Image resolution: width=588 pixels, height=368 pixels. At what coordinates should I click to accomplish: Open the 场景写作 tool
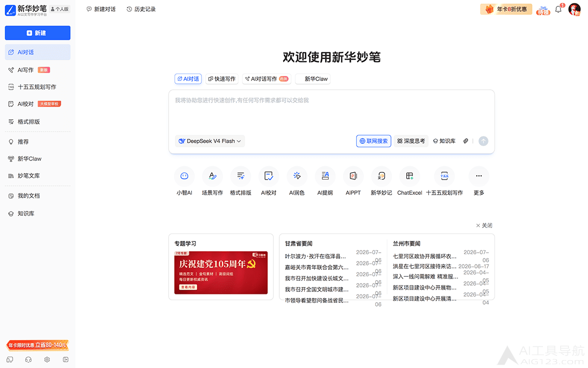point(212,181)
